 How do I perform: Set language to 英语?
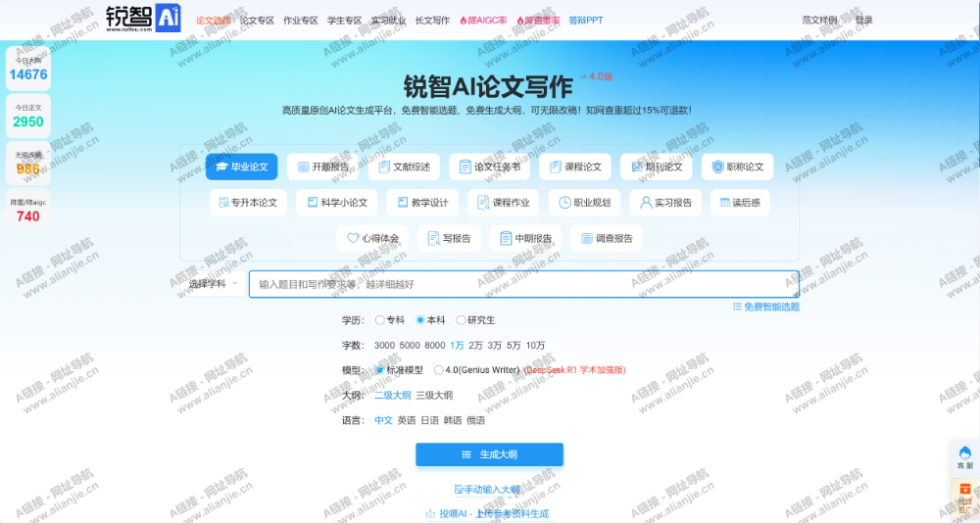pyautogui.click(x=407, y=420)
